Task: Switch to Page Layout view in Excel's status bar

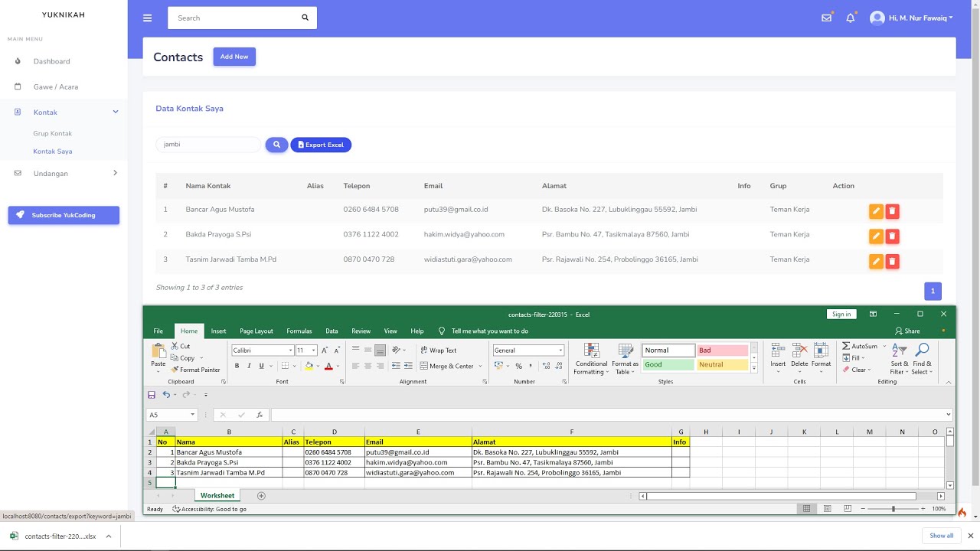Action: [827, 509]
